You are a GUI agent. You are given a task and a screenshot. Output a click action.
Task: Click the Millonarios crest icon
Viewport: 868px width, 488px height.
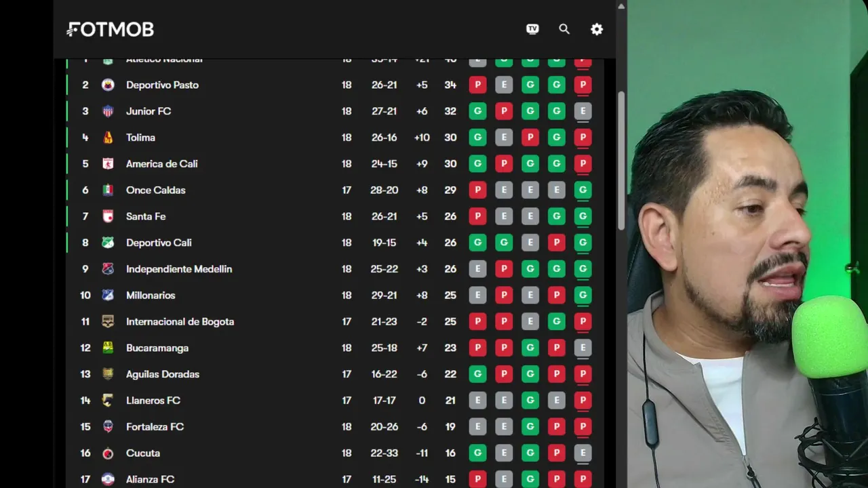(x=108, y=296)
